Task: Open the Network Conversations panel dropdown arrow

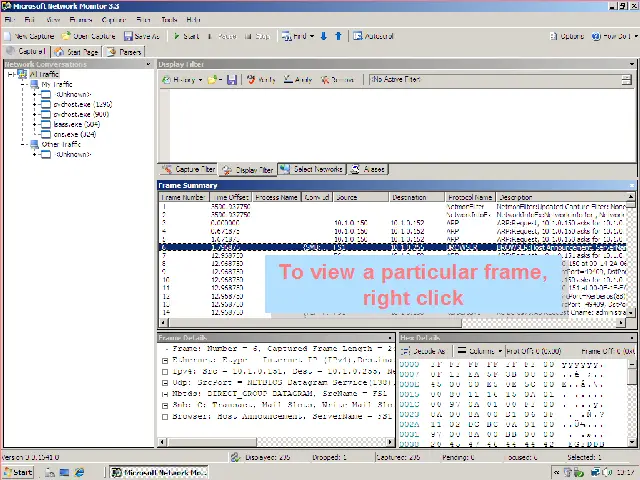Action: coord(148,64)
